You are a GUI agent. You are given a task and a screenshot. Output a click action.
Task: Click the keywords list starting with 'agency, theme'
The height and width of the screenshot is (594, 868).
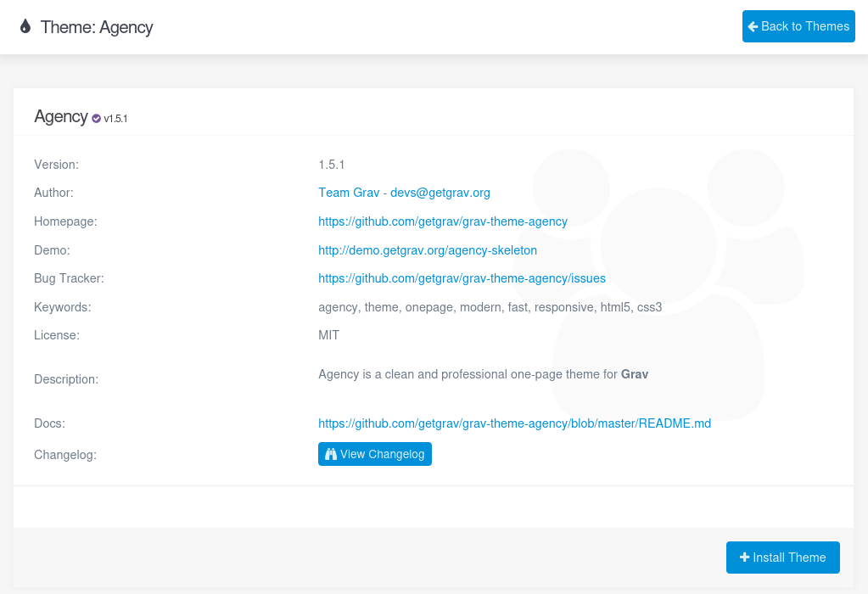[490, 307]
